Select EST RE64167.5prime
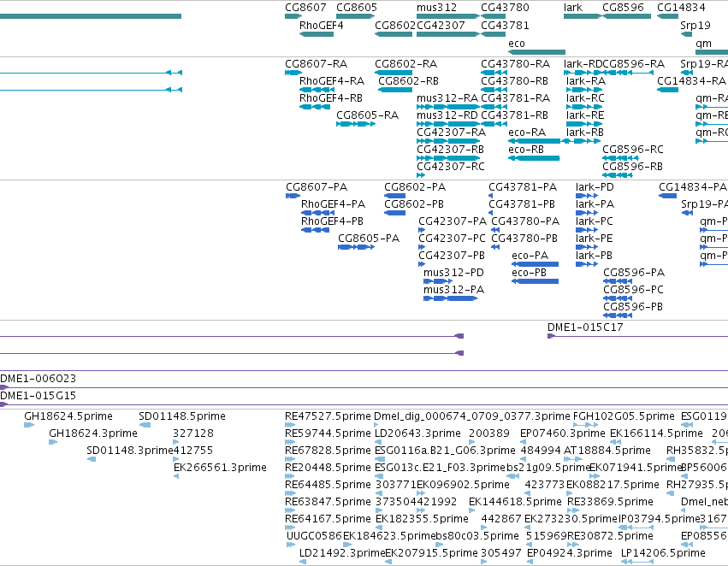The height and width of the screenshot is (566, 728). [328, 519]
